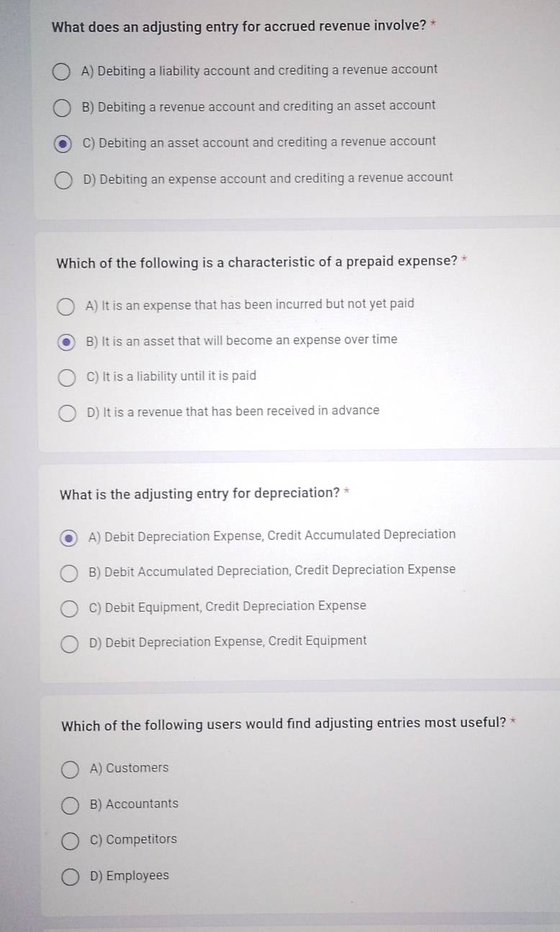Viewport: 560px width, 932px height.
Task: Pick D) Employees radio button
Action: click(71, 877)
